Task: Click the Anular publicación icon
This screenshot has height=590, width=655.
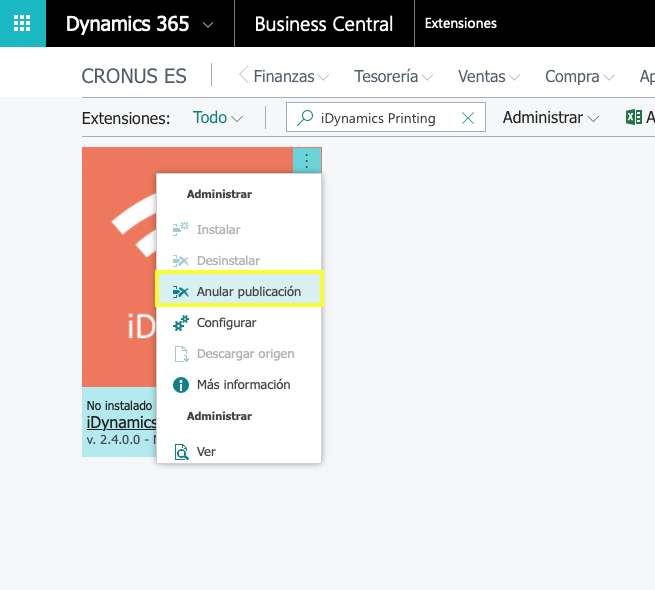Action: (x=180, y=292)
